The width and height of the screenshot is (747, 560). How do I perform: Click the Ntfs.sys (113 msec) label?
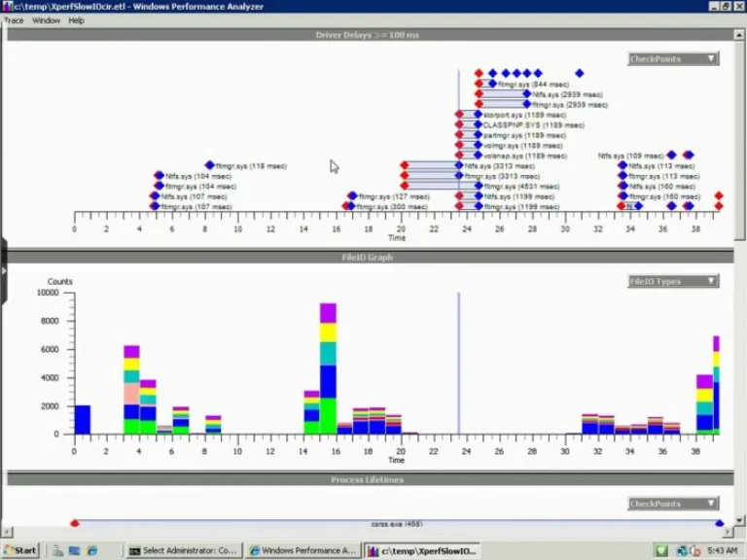pos(661,166)
